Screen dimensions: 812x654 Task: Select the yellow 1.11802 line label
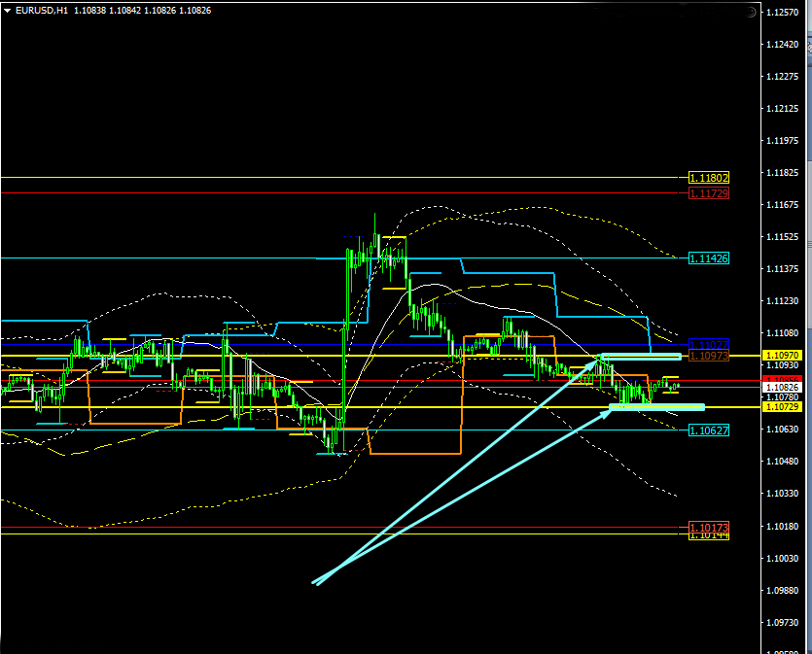tap(709, 178)
